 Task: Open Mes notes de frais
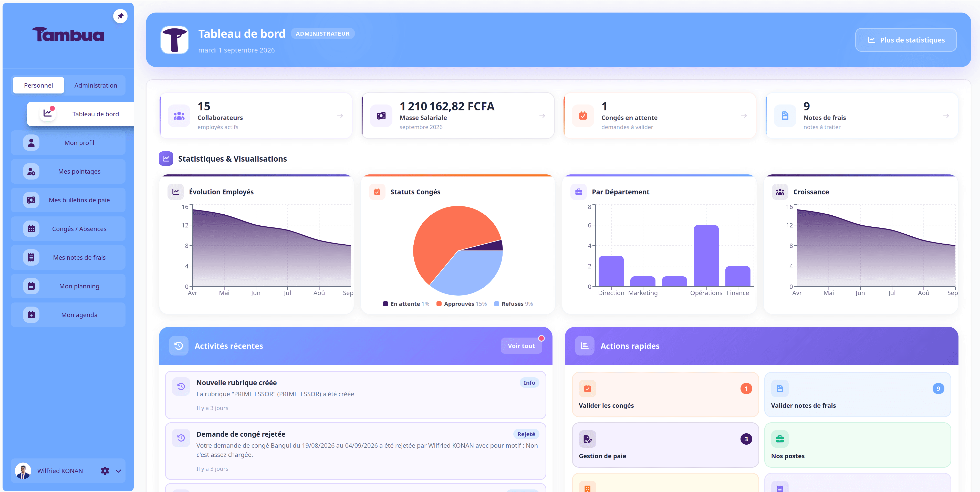[68, 257]
